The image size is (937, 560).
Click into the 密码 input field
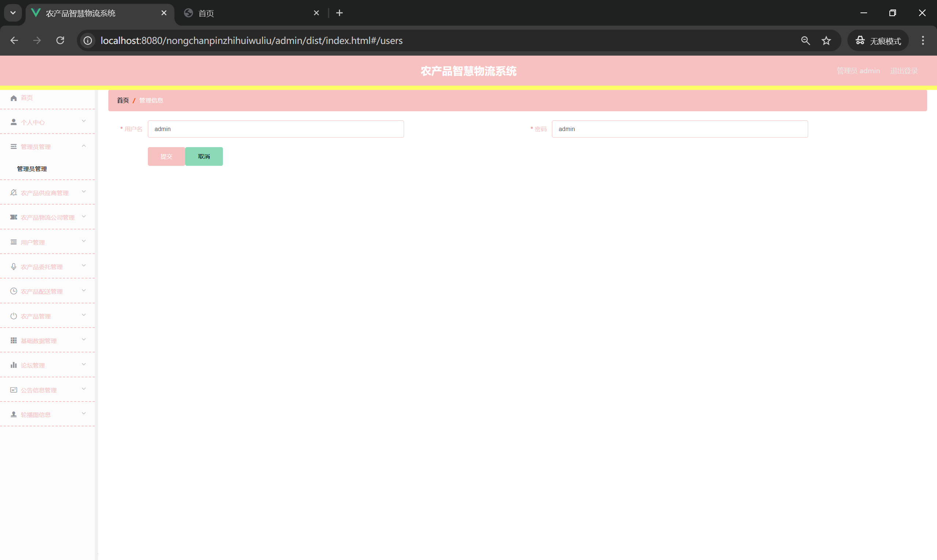click(x=679, y=129)
